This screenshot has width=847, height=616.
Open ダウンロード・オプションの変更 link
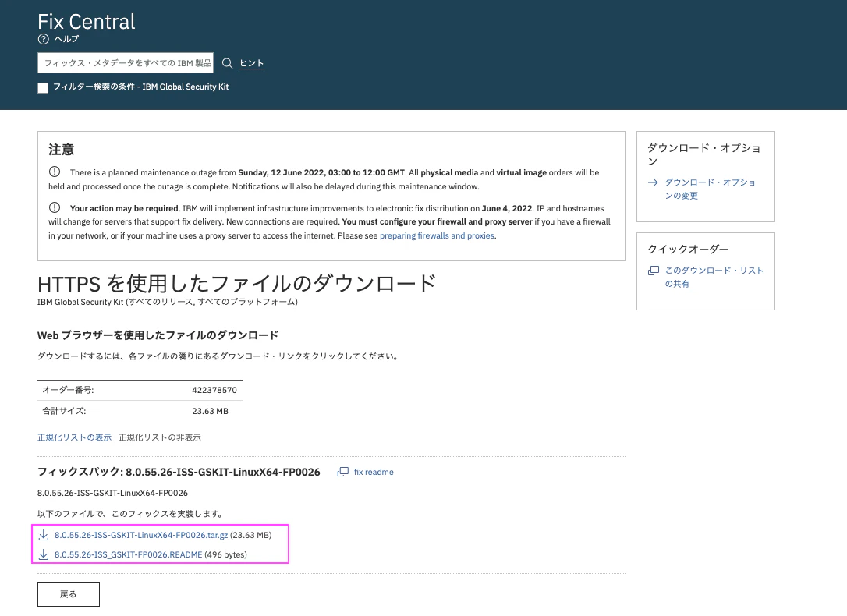[710, 189]
